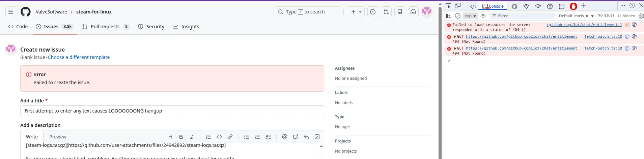
Task: Open the red hand adblock DevTools tab
Action: pos(573,6)
